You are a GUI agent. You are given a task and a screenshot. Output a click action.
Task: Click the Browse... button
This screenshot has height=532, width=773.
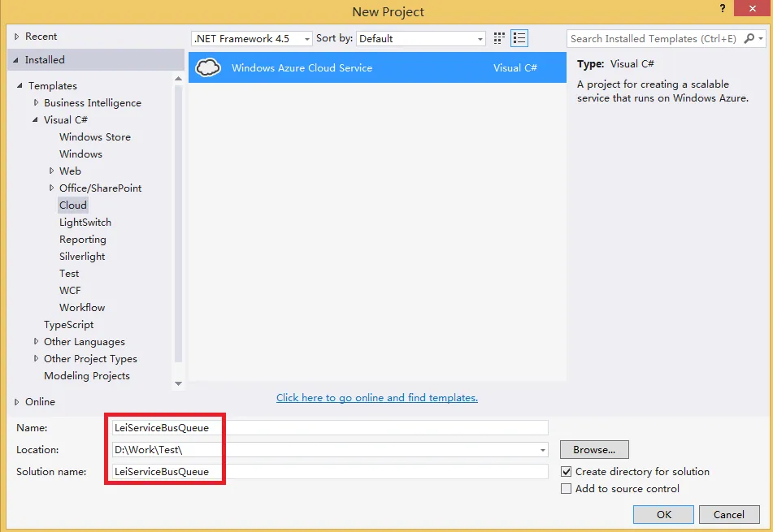594,450
